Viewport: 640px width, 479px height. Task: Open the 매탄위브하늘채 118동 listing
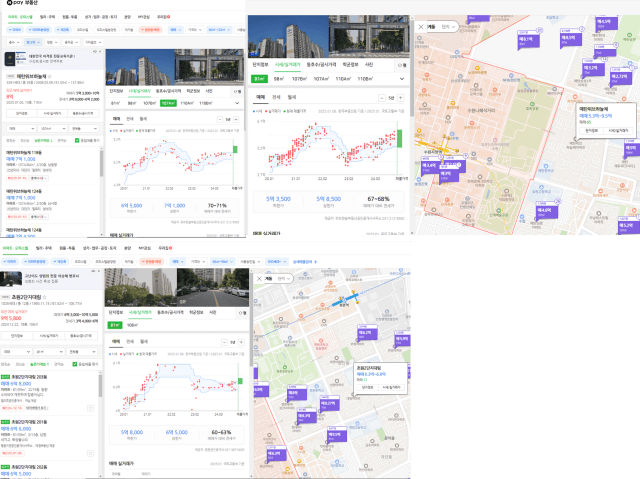coord(51,166)
